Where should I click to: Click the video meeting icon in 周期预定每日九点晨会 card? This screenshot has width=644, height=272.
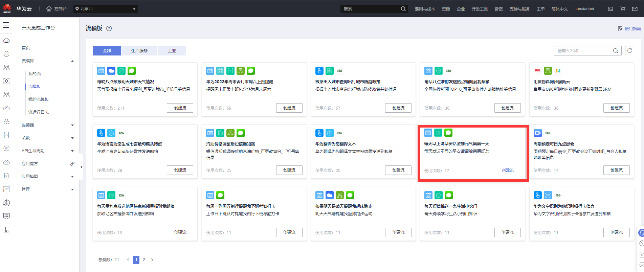pyautogui.click(x=538, y=133)
